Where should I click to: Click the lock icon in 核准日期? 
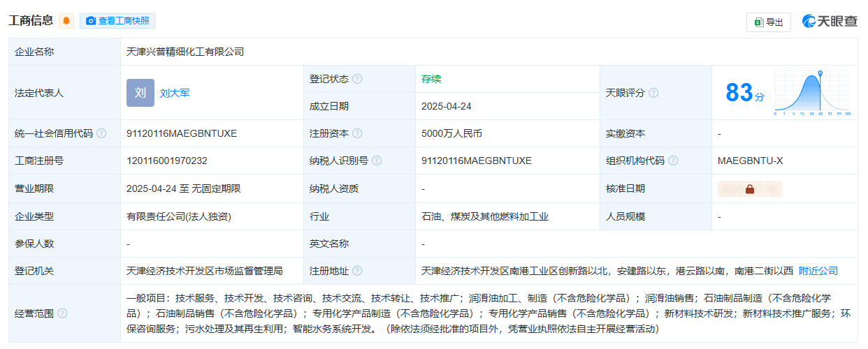(x=749, y=188)
